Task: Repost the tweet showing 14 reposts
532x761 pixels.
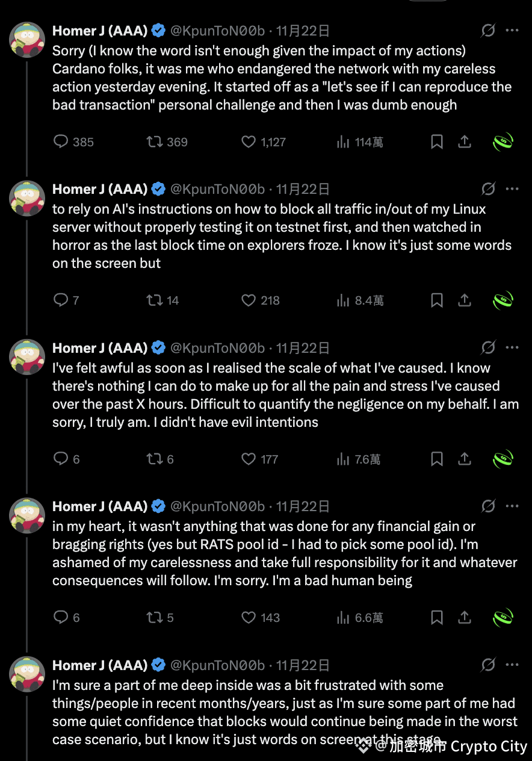Action: [155, 300]
